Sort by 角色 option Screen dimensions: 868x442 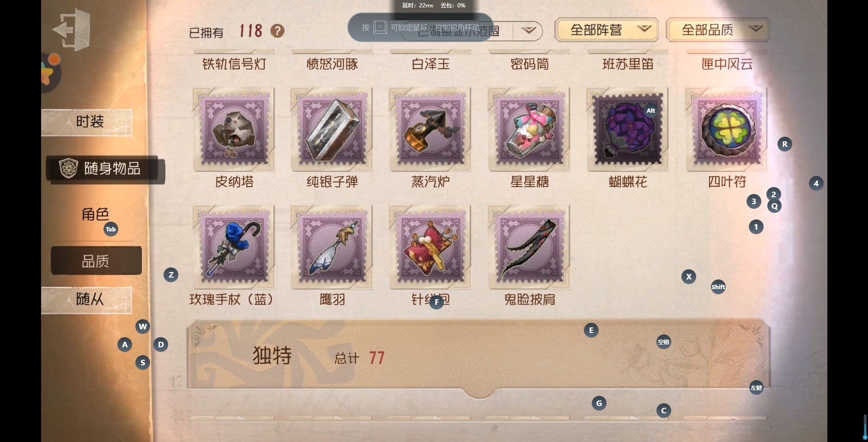pyautogui.click(x=96, y=214)
